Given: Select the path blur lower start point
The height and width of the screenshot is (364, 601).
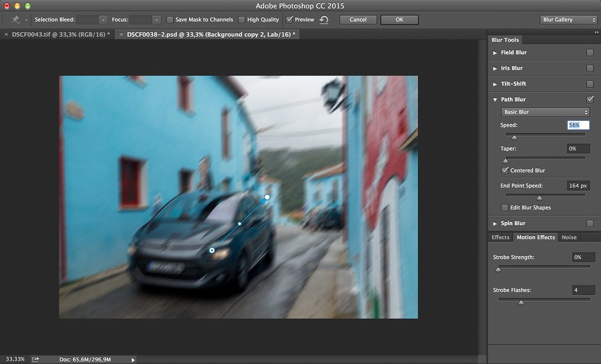Looking at the screenshot, I should (x=212, y=250).
